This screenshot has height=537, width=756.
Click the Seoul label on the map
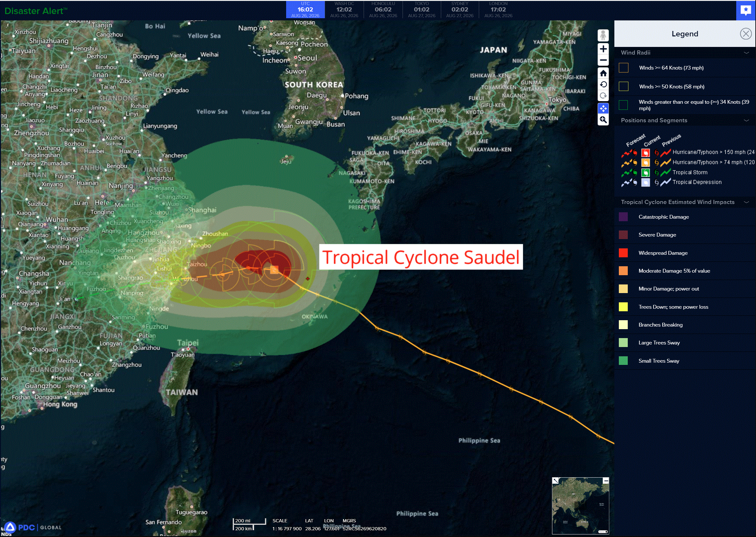[307, 58]
